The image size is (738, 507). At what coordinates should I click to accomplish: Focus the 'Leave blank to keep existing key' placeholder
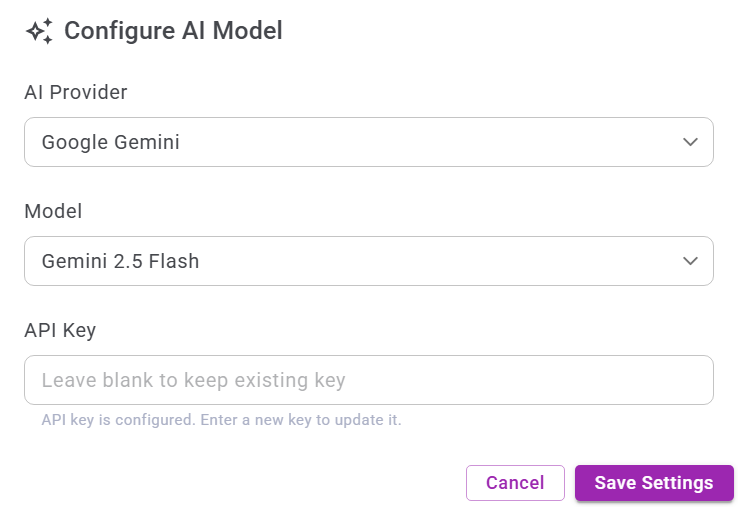point(193,380)
